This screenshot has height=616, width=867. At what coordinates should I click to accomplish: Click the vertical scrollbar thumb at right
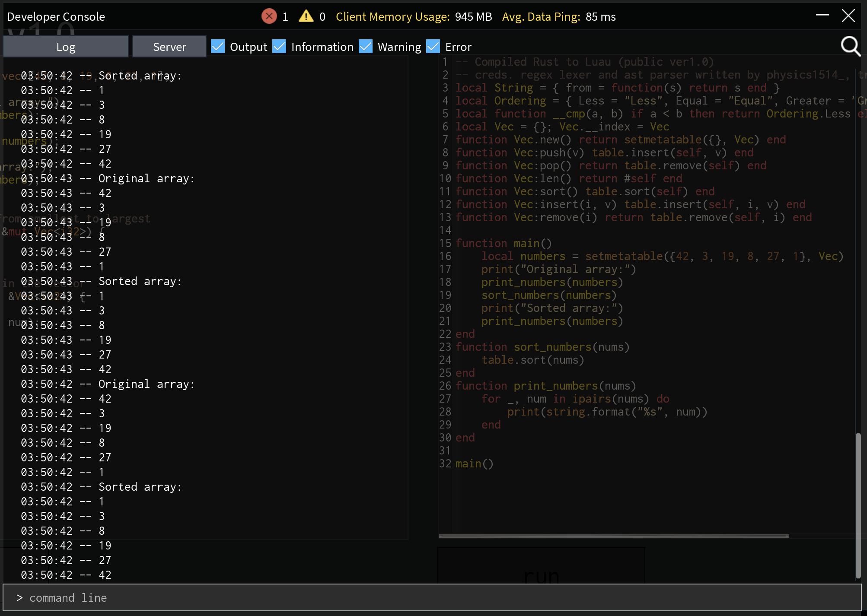(858, 505)
